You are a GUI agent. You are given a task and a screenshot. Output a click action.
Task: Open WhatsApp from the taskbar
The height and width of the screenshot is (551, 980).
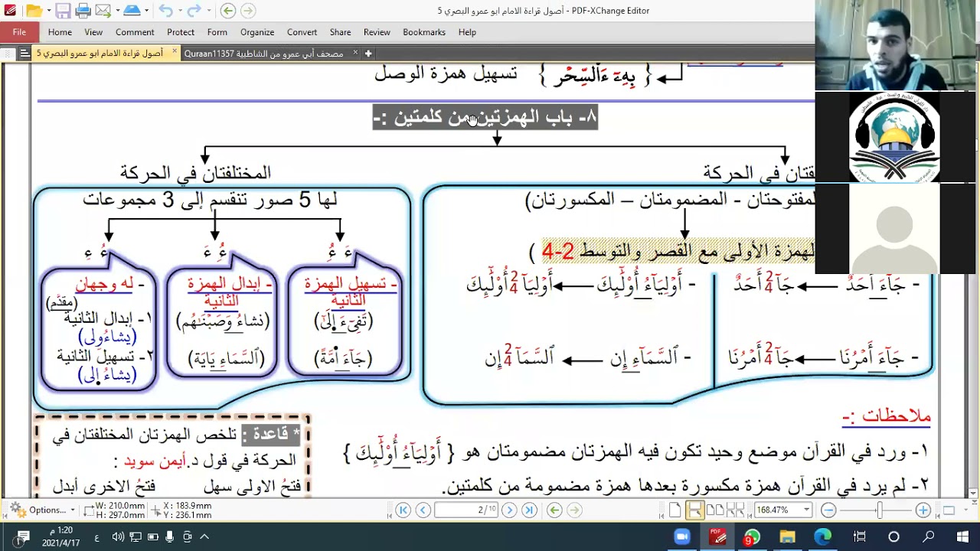click(752, 536)
